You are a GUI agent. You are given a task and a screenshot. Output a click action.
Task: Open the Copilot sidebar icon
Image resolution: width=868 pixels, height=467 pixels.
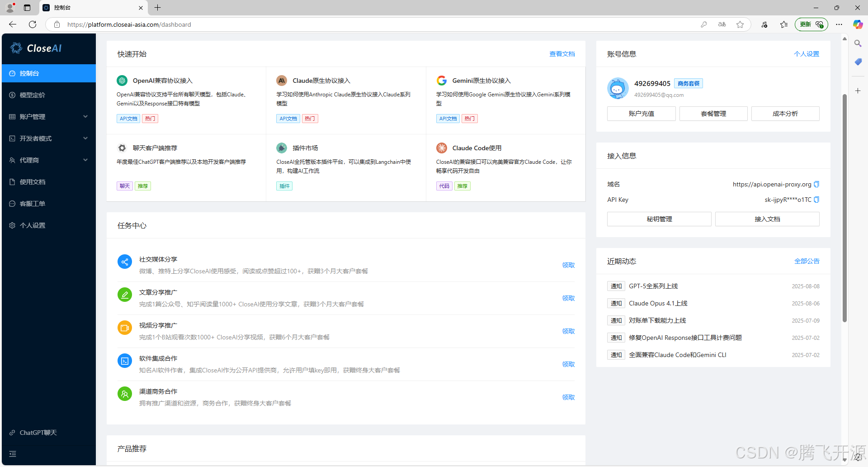pos(858,24)
